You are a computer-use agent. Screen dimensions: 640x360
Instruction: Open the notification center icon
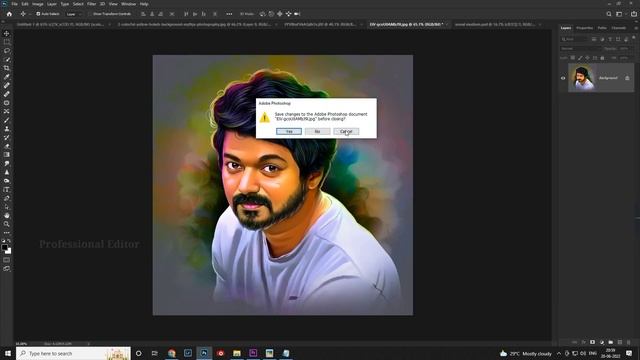point(629,353)
